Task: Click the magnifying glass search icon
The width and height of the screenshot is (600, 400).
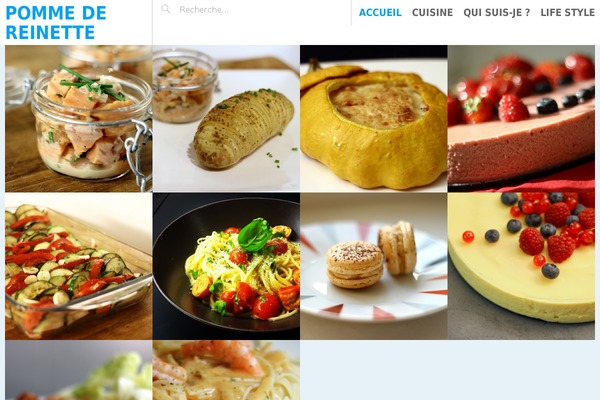Action: (165, 9)
